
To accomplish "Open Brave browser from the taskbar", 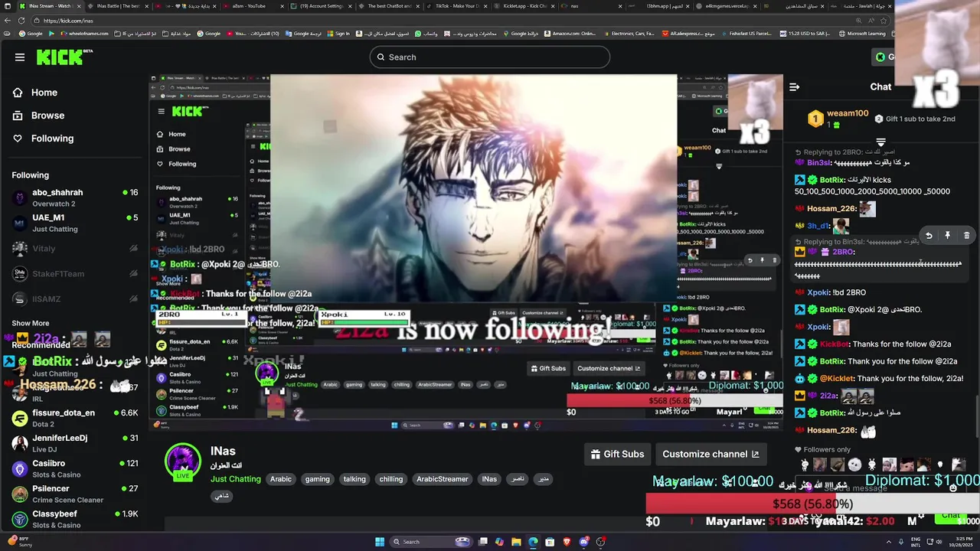I will click(x=567, y=542).
